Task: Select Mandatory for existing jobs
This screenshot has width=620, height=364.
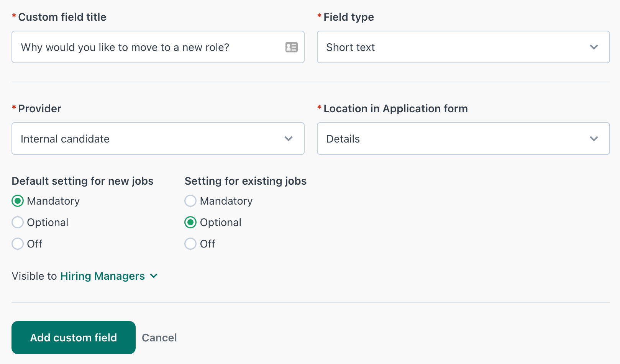Action: tap(190, 201)
